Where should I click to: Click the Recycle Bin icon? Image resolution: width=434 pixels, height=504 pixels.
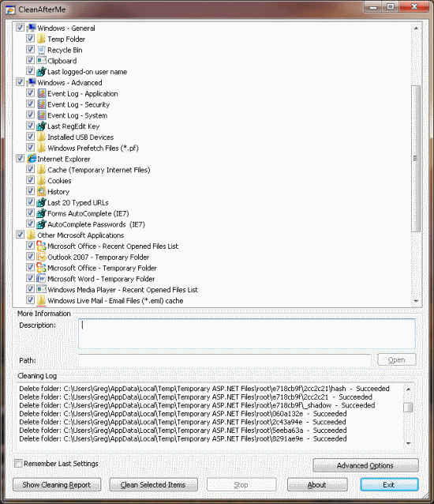click(41, 50)
